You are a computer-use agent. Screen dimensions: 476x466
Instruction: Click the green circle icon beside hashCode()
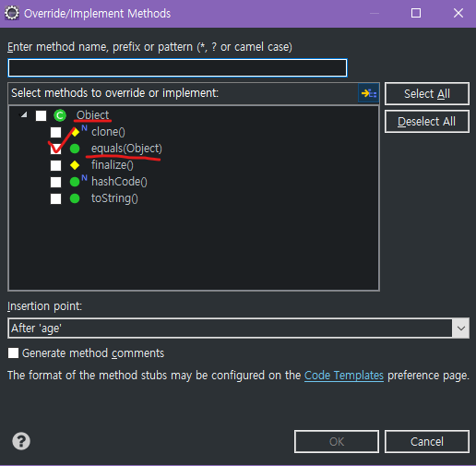[x=75, y=182]
